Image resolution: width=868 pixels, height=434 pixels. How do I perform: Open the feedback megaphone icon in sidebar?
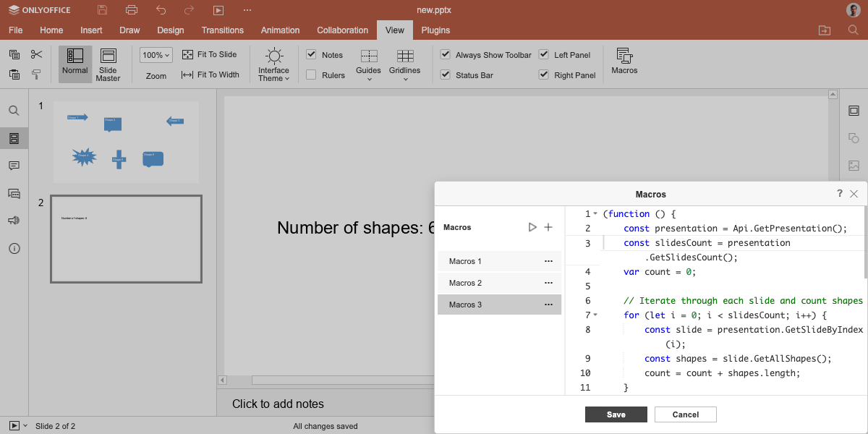tap(14, 221)
